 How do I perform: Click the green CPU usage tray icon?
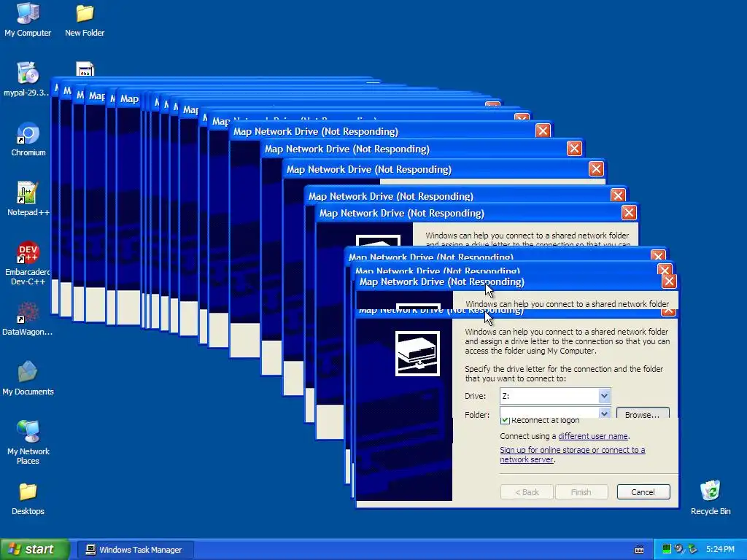(x=667, y=549)
